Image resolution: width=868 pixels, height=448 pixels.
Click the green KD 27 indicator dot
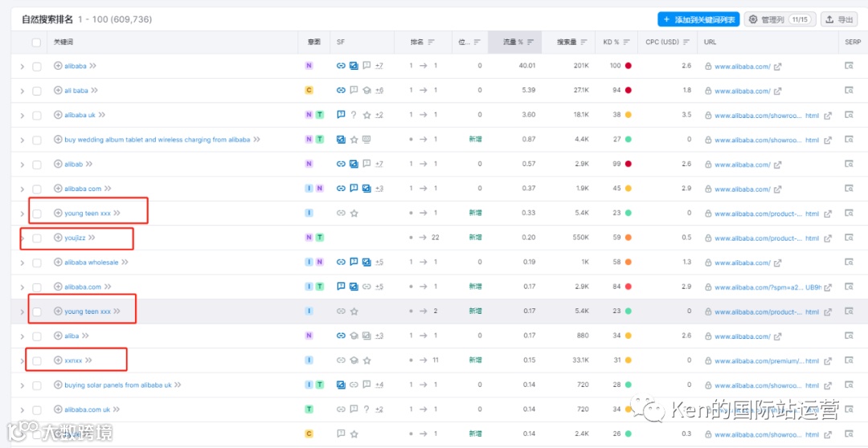coord(628,140)
